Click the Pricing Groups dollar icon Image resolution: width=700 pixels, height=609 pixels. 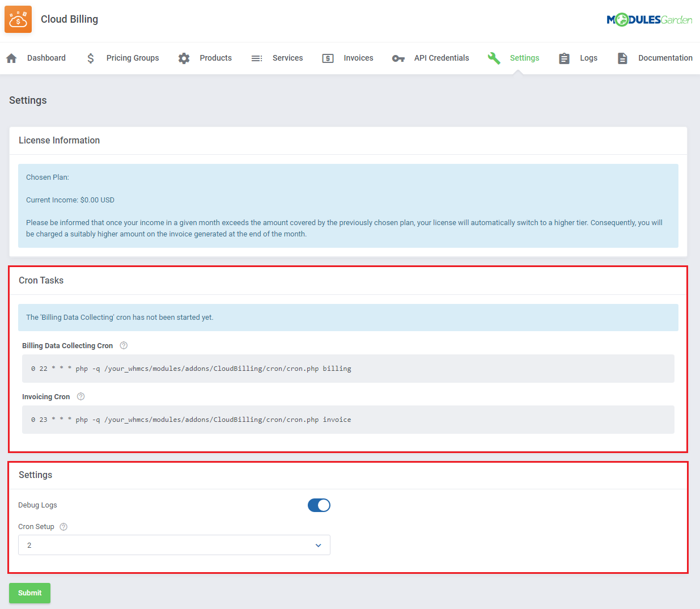(x=91, y=58)
